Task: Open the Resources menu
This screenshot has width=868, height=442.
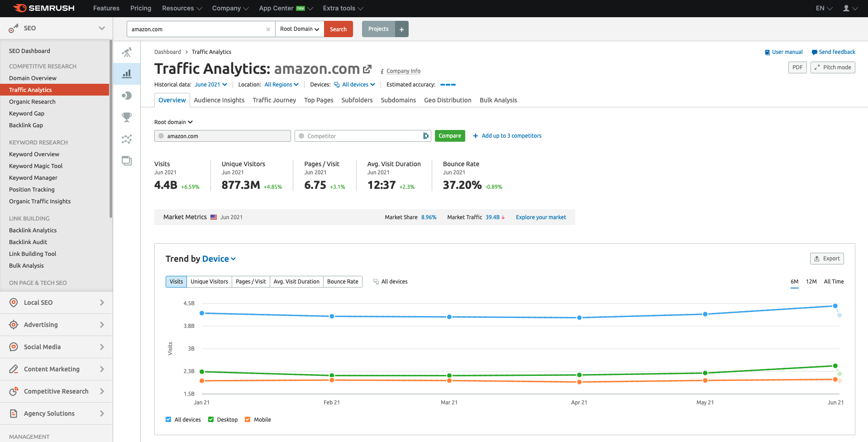Action: (x=182, y=8)
